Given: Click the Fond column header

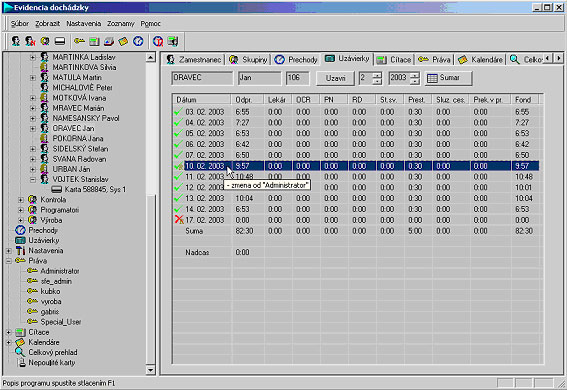Looking at the screenshot, I should pos(525,100).
